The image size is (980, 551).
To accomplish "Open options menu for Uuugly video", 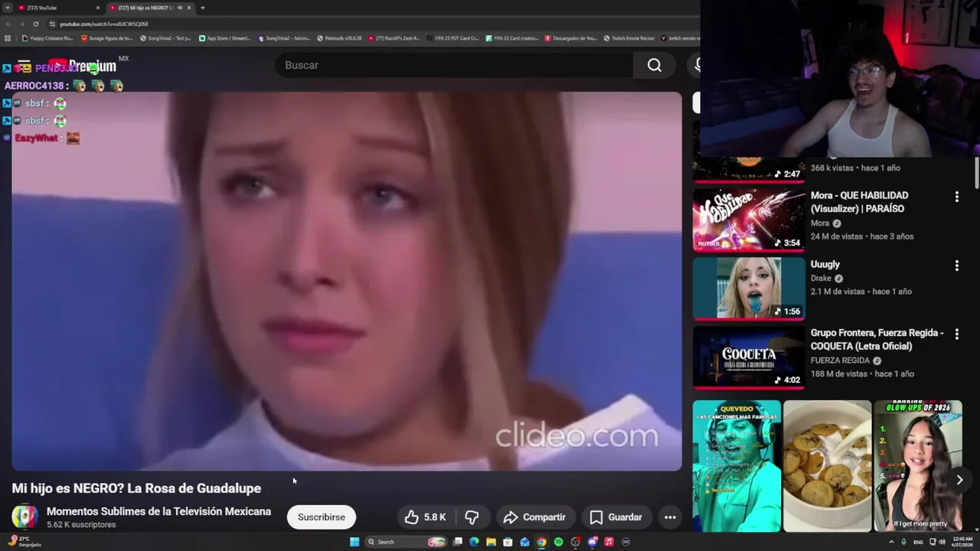I will [x=956, y=266].
